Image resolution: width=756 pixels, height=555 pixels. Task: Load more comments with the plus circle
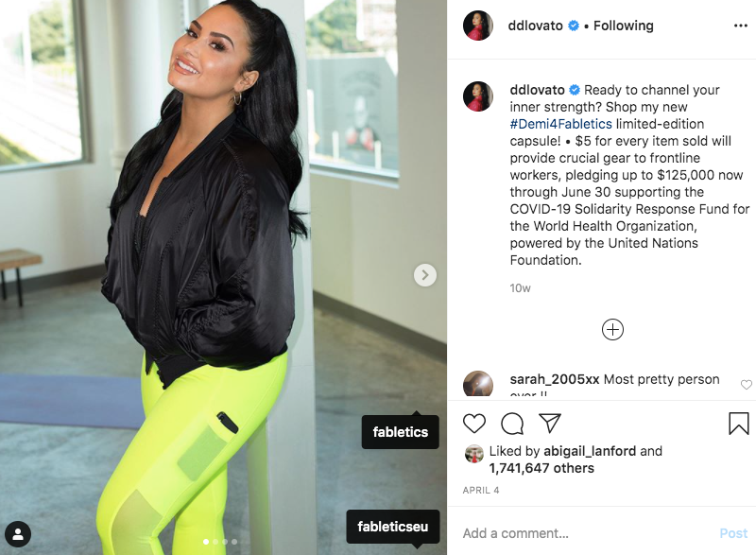point(612,330)
